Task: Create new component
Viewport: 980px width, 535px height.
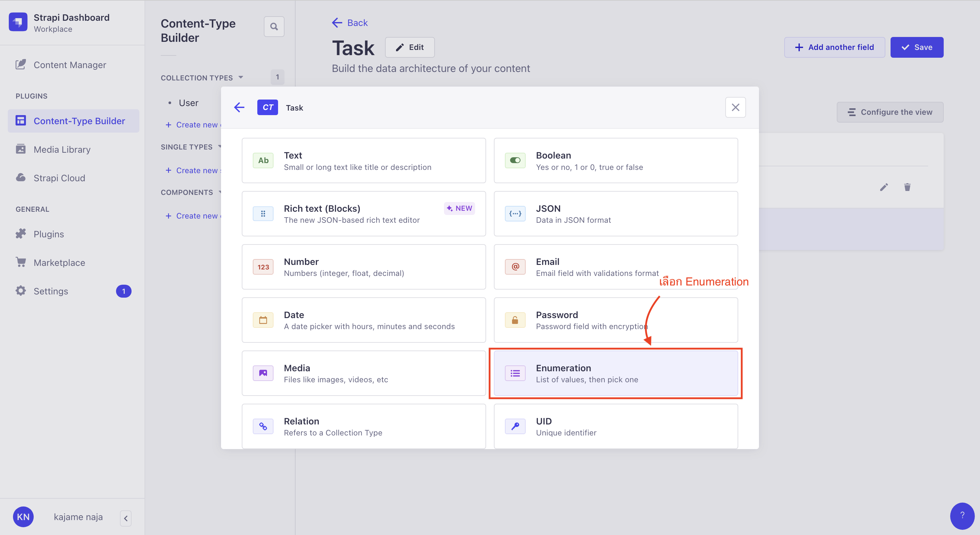Action: click(x=193, y=216)
